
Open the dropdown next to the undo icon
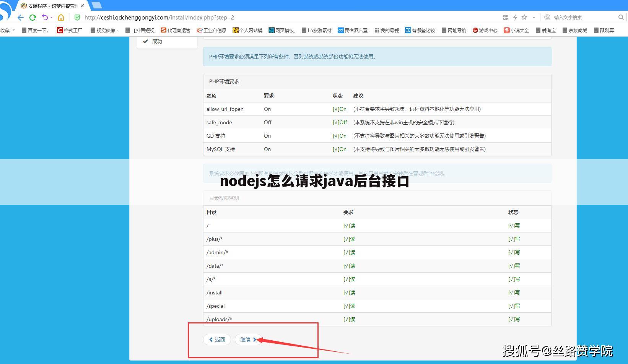click(x=51, y=17)
